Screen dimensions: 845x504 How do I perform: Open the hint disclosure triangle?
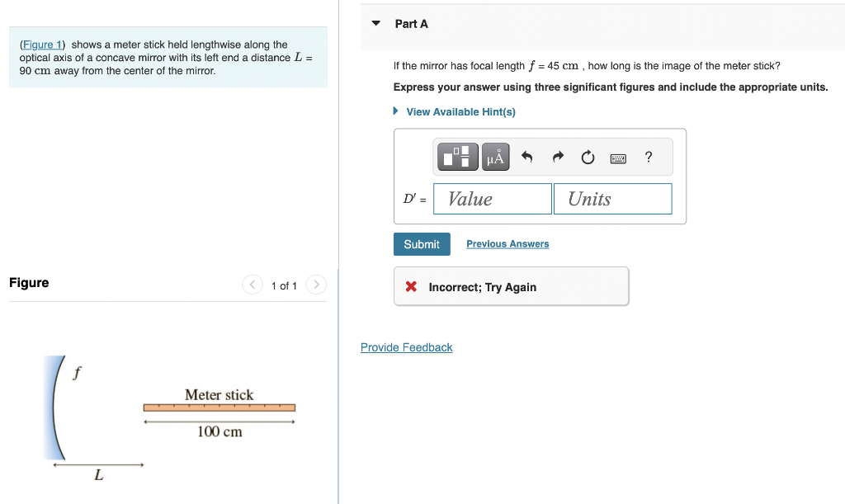pyautogui.click(x=395, y=111)
